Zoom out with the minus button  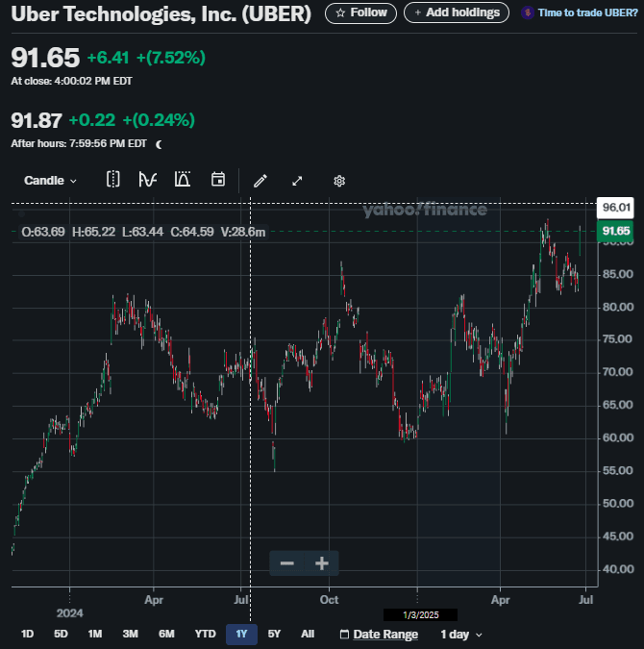(286, 563)
